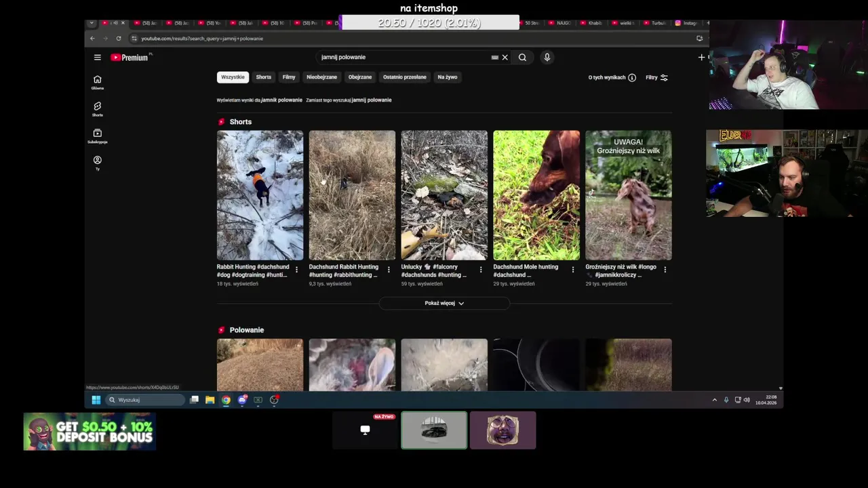868x488 pixels.
Task: Search instead for jamnij polowanie link
Action: tap(372, 100)
